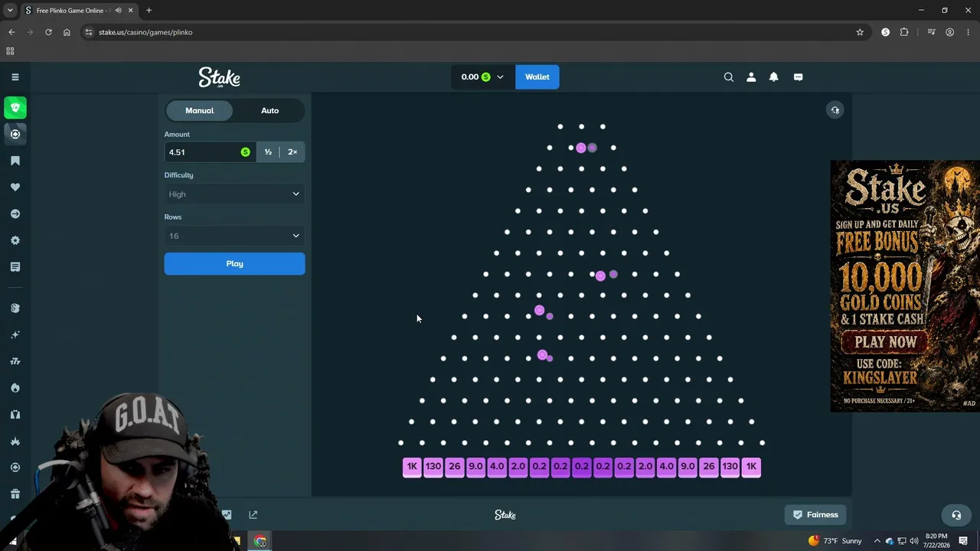Go to the browser home page

click(67, 32)
